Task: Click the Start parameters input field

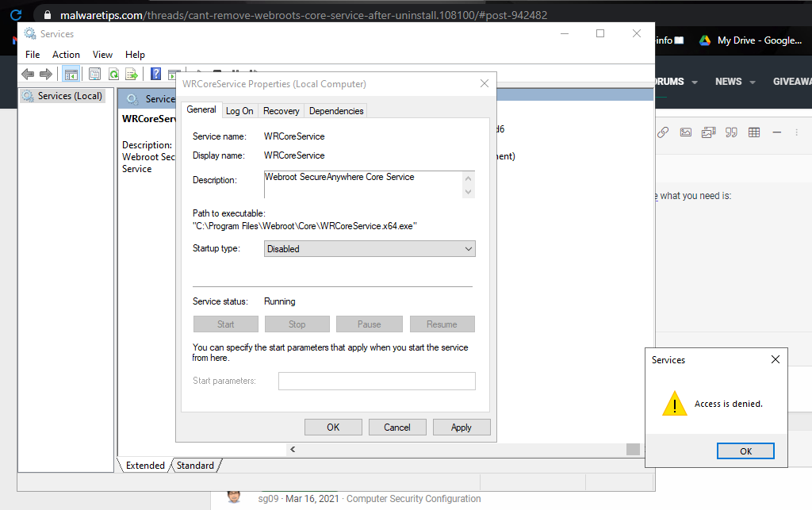Action: (377, 381)
